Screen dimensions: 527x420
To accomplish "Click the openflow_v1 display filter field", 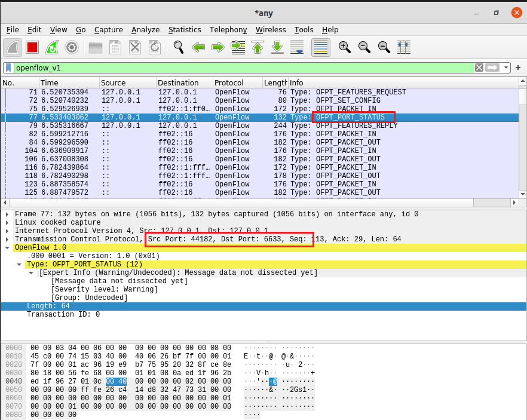I will tap(239, 68).
